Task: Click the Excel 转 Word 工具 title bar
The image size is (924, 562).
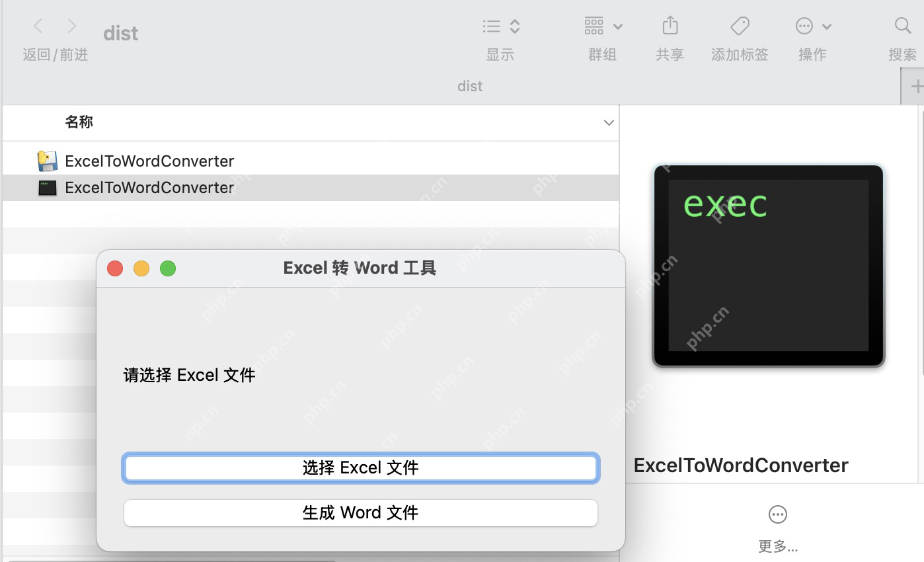Action: pos(360,268)
